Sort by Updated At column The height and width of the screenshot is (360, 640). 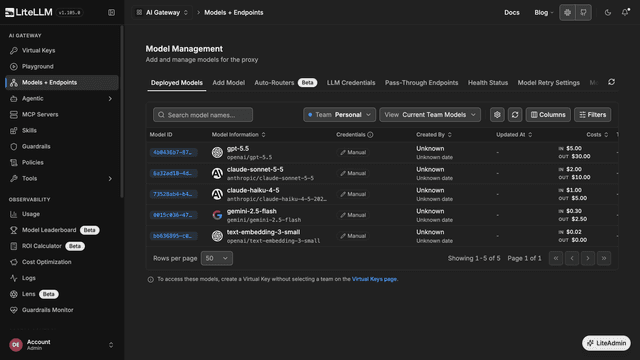click(x=514, y=135)
